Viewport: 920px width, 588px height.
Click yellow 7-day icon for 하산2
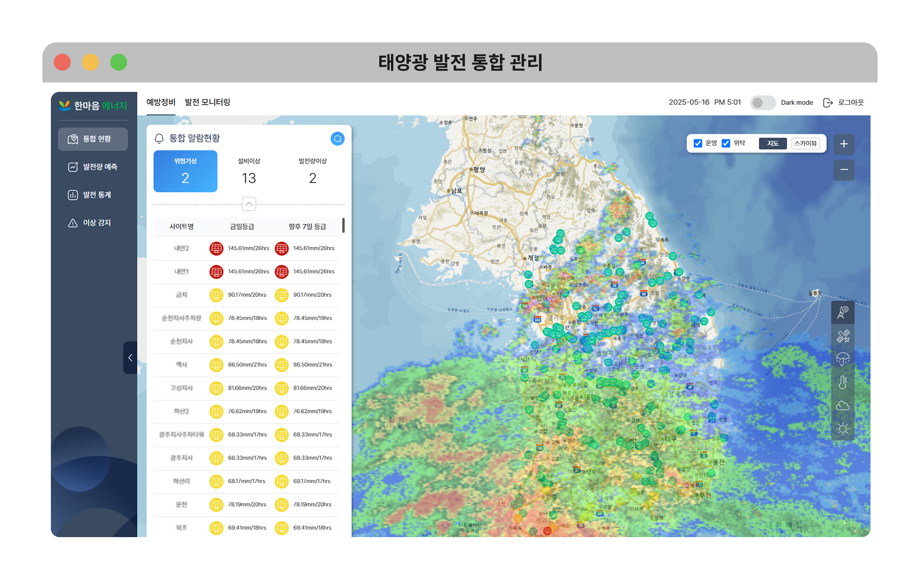pos(281,411)
